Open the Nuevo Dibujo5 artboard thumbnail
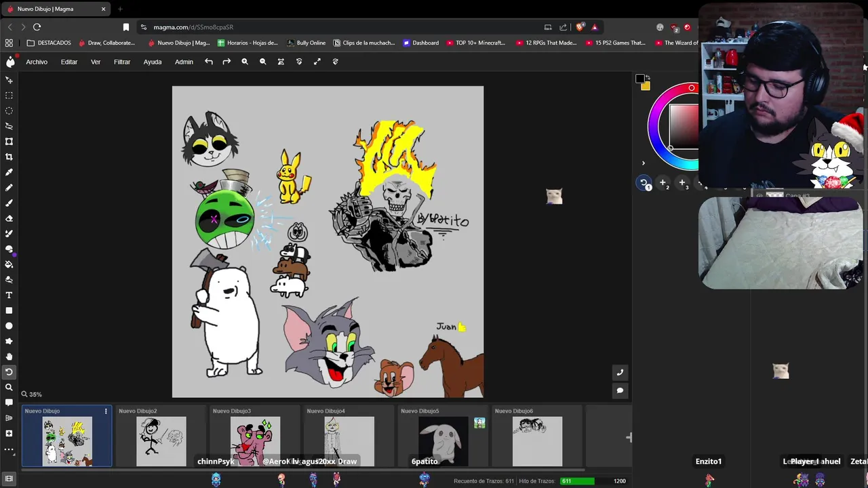Viewport: 868px width, 488px height. 443,442
